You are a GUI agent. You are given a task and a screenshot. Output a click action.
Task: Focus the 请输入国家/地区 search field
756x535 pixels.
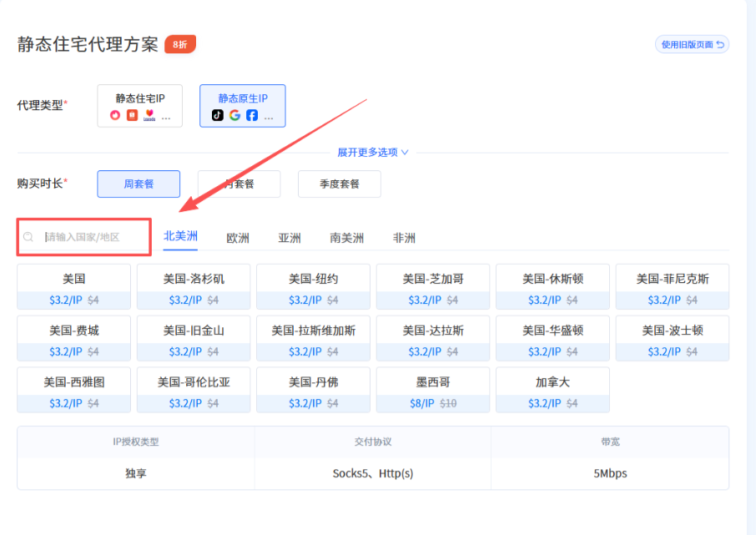[x=84, y=237]
